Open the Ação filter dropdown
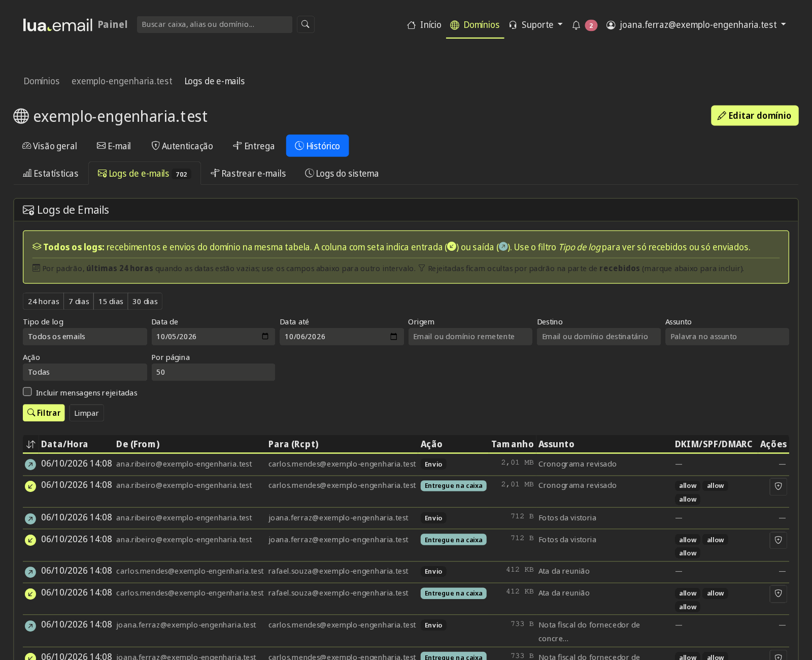 85,372
